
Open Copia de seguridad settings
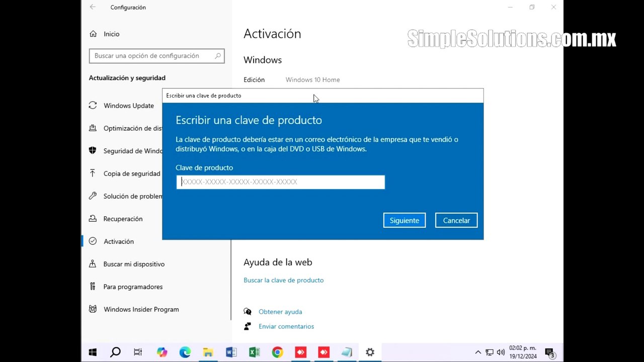click(124, 173)
